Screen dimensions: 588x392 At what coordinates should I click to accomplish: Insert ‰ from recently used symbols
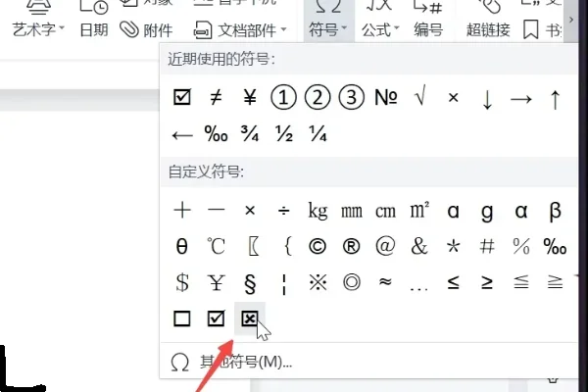tap(216, 133)
